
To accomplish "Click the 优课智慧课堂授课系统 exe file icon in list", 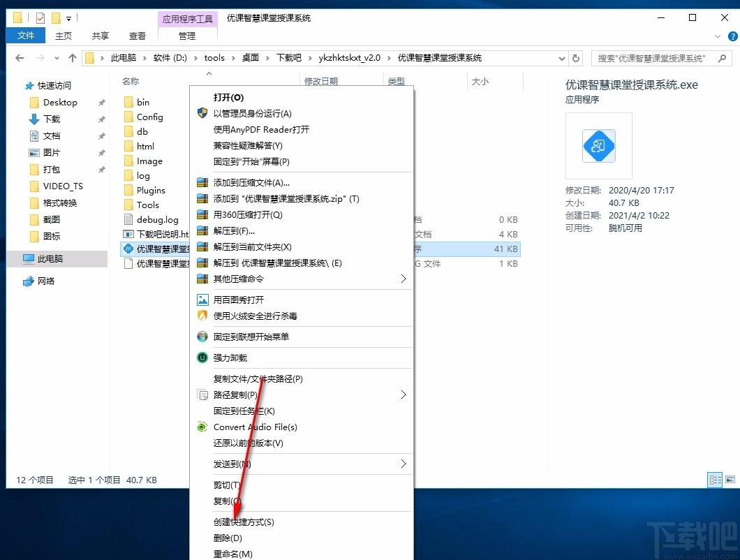I will pos(128,249).
